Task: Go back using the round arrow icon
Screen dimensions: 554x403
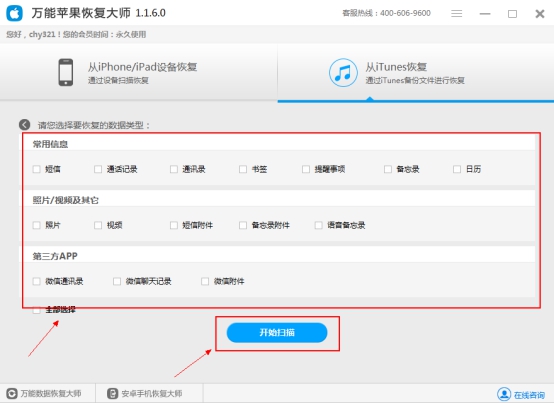Action: coord(24,124)
